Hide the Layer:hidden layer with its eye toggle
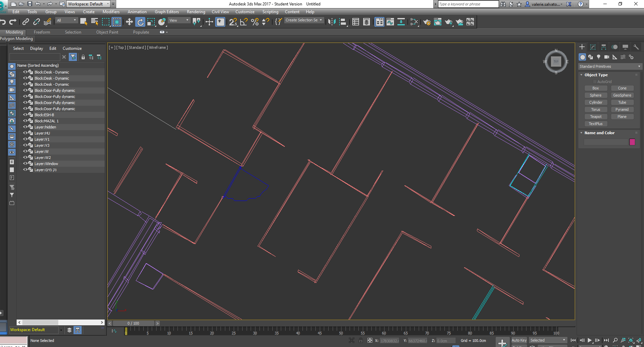The height and width of the screenshot is (347, 644). [25, 127]
